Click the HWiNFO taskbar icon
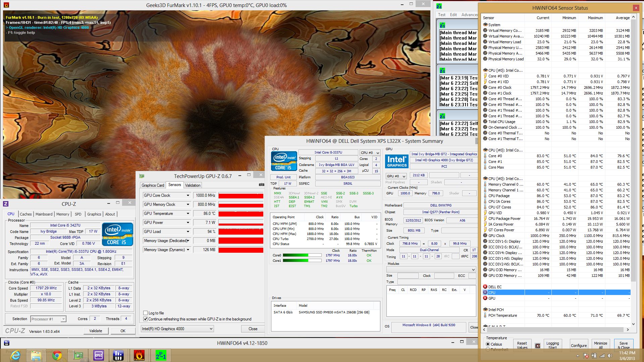This screenshot has width=644, height=362. pyautogui.click(x=118, y=355)
